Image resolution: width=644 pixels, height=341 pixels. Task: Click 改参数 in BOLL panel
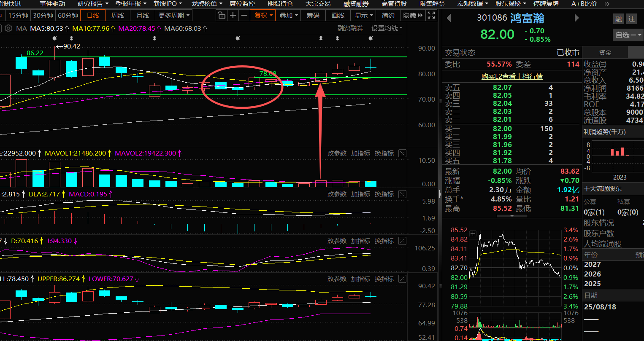[x=337, y=279]
